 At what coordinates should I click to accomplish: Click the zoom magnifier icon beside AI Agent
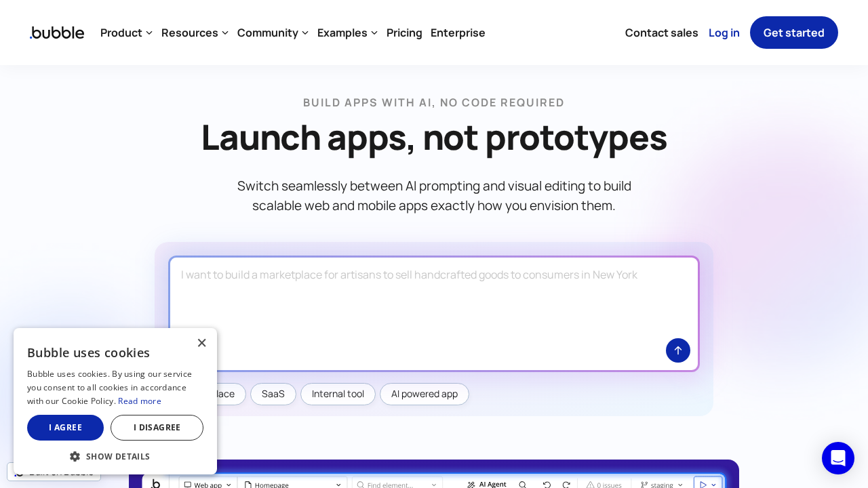pos(522,485)
